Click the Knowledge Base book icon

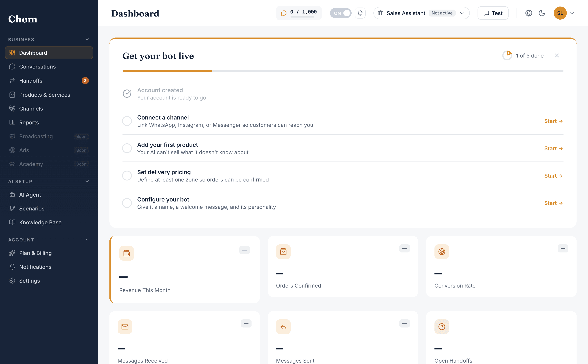pos(12,222)
